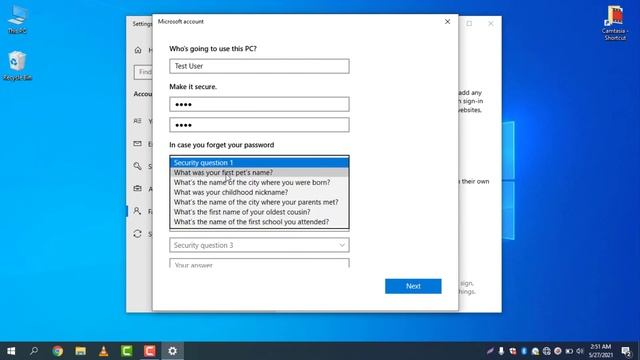Screen dimensions: 640x360
Task: Open the Home icon in Settings sidebar
Action: pyautogui.click(x=138, y=50)
